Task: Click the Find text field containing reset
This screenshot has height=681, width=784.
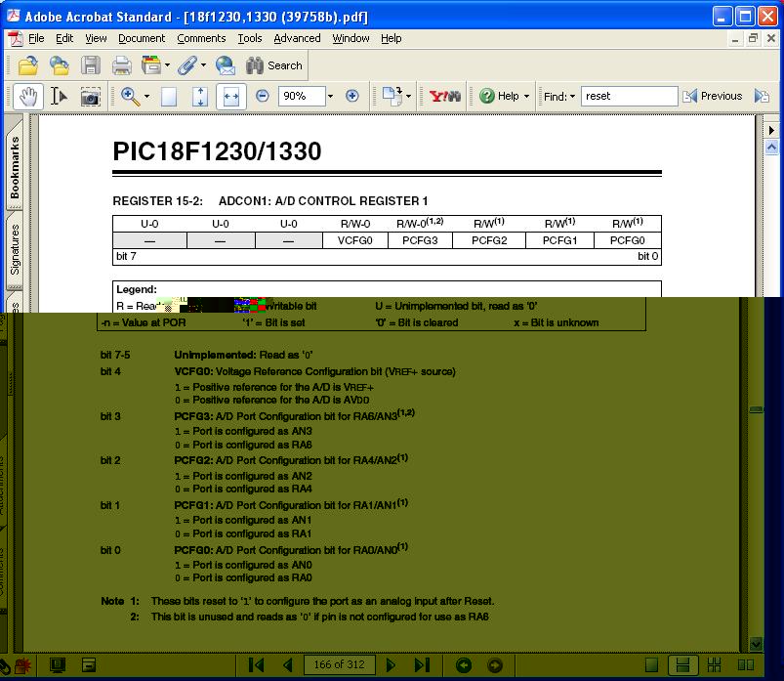Action: point(629,96)
